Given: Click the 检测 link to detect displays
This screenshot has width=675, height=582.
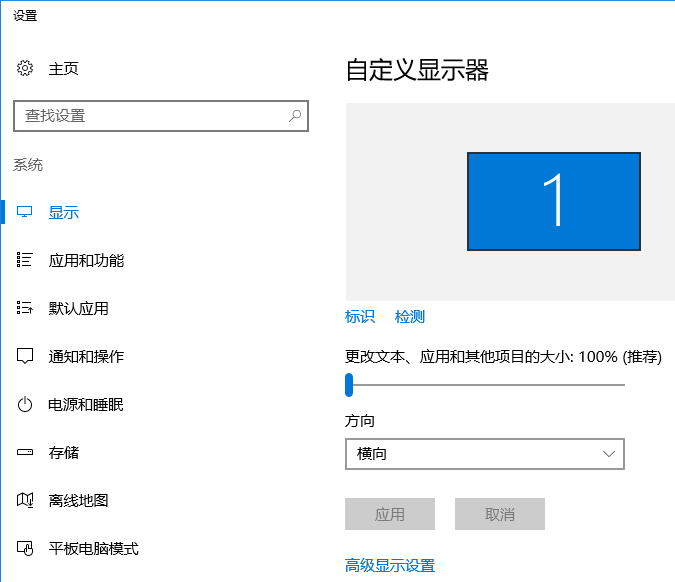Looking at the screenshot, I should (x=410, y=317).
